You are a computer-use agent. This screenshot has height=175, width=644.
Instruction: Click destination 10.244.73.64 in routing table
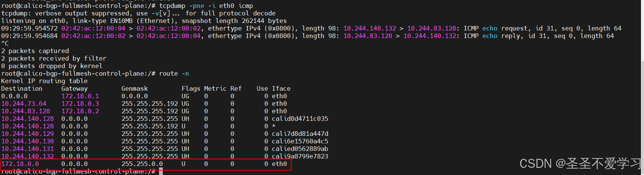(24, 103)
